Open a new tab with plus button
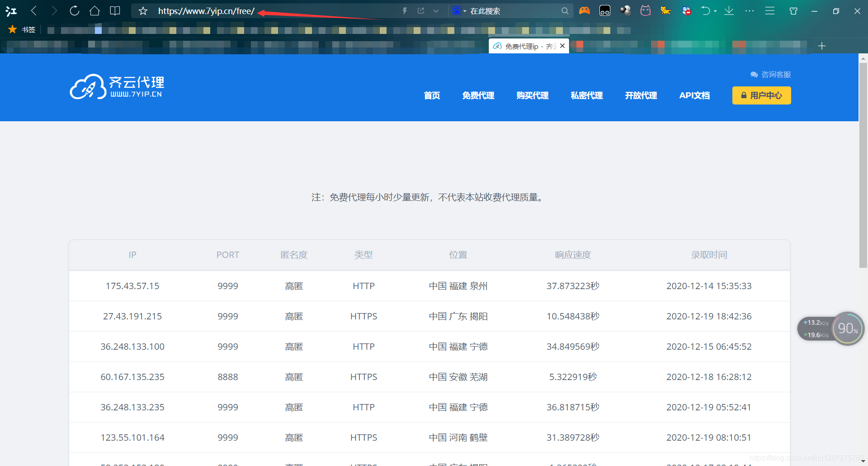 (822, 46)
